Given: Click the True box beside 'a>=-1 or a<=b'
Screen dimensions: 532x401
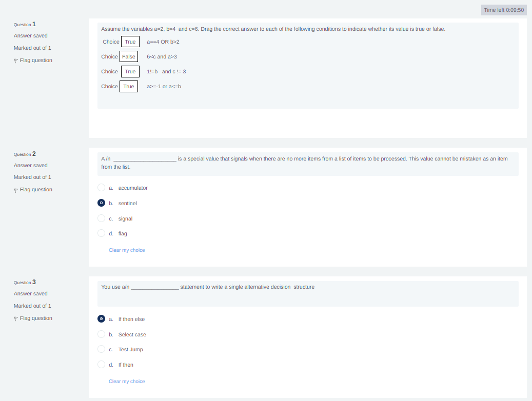Looking at the screenshot, I should click(x=129, y=87).
